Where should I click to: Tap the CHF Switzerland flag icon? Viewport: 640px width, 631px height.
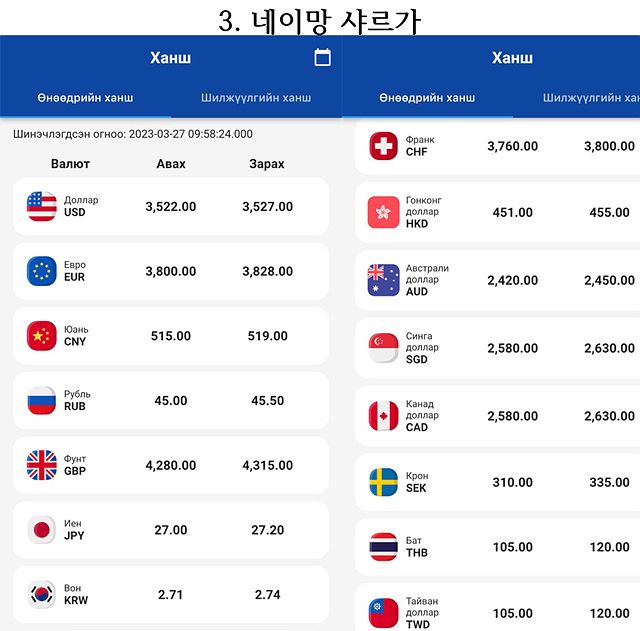383,146
